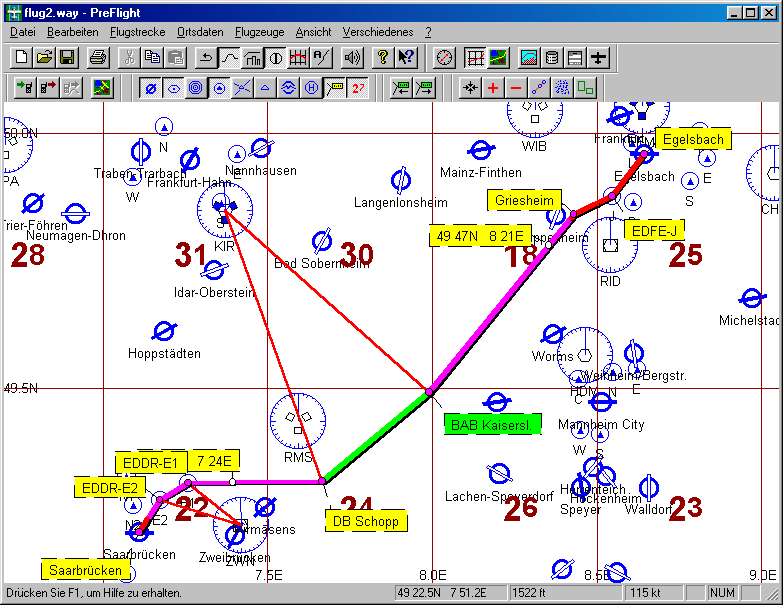This screenshot has width=783, height=605.
Task: Open the Ansicht menu
Action: pyautogui.click(x=313, y=32)
